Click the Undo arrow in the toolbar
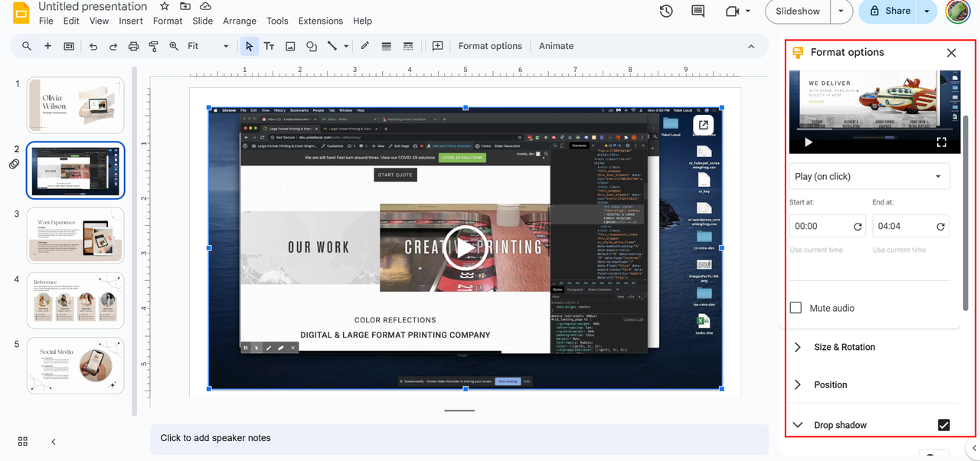Screen dimensions: 980x461 tap(93, 46)
